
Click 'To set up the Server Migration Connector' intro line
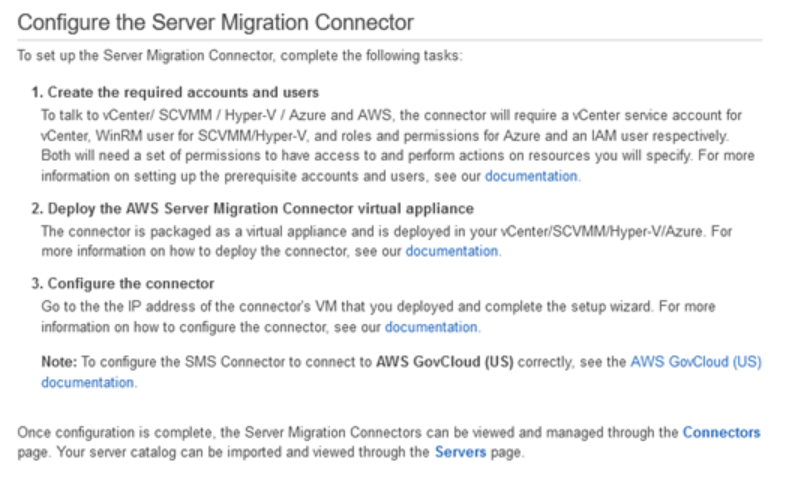[240, 56]
